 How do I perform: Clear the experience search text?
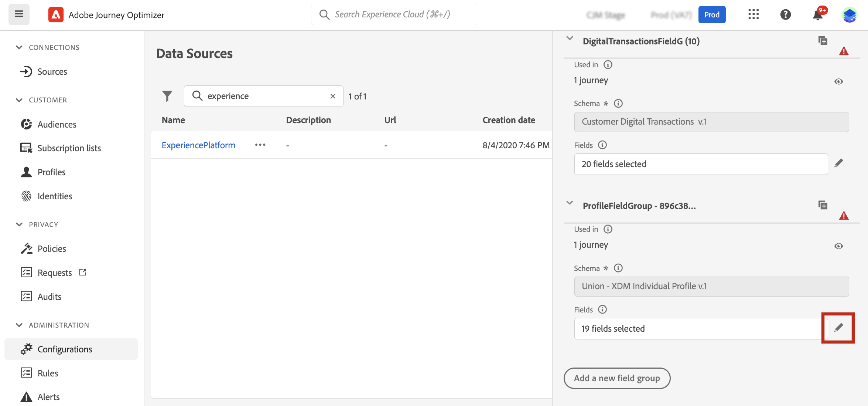point(333,96)
